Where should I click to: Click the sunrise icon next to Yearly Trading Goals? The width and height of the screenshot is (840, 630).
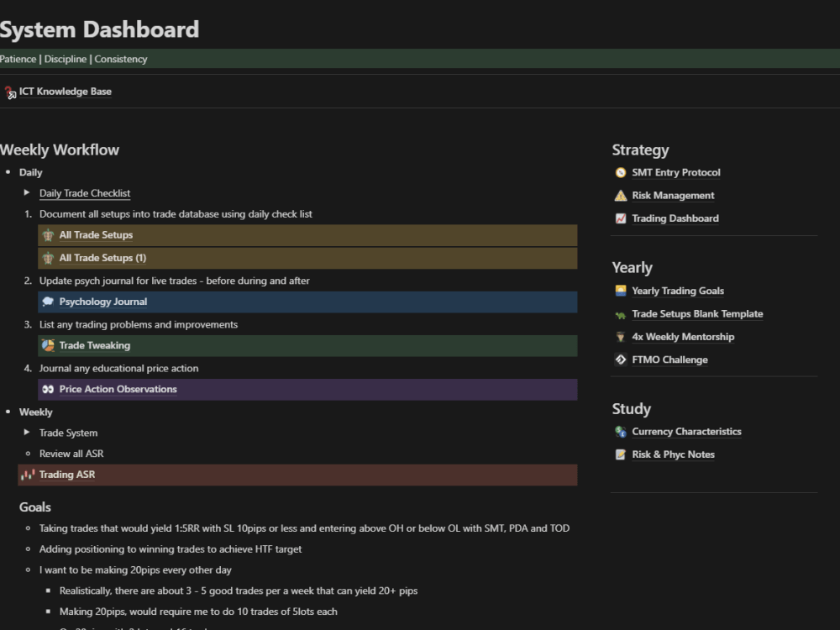(x=619, y=290)
